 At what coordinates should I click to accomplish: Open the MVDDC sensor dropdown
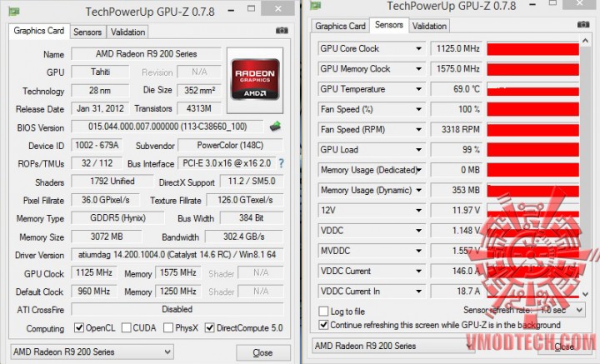[x=418, y=251]
